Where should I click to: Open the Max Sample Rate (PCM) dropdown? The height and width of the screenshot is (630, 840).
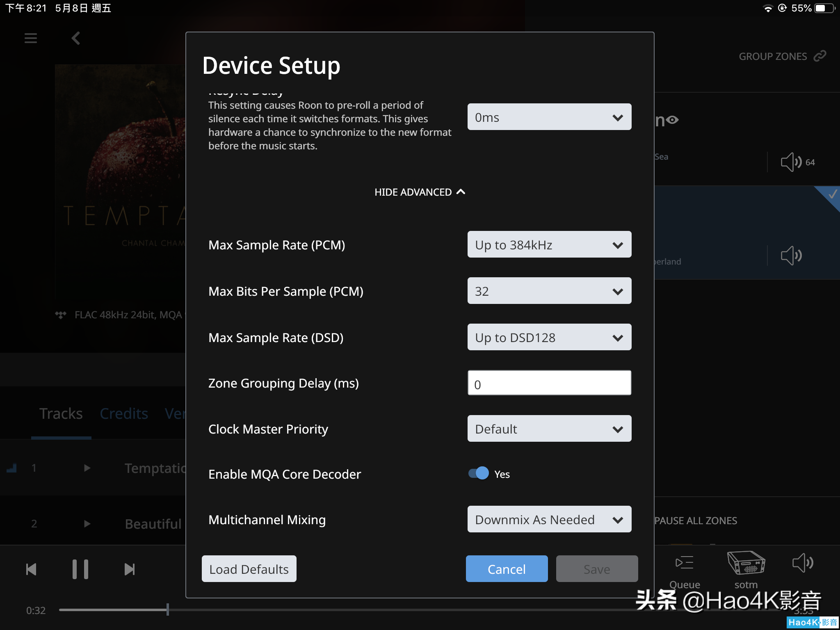[549, 244]
